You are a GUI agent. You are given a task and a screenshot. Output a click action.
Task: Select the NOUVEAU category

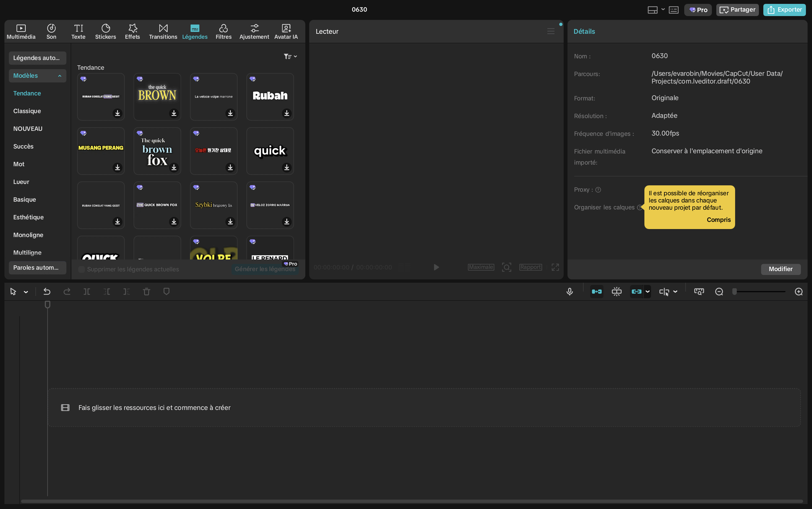point(28,129)
